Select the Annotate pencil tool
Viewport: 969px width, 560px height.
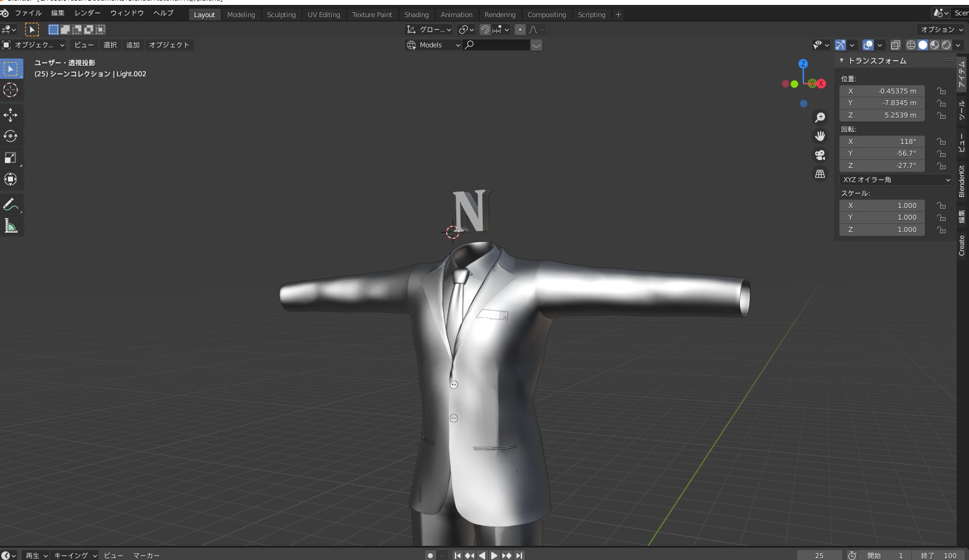[x=10, y=204]
